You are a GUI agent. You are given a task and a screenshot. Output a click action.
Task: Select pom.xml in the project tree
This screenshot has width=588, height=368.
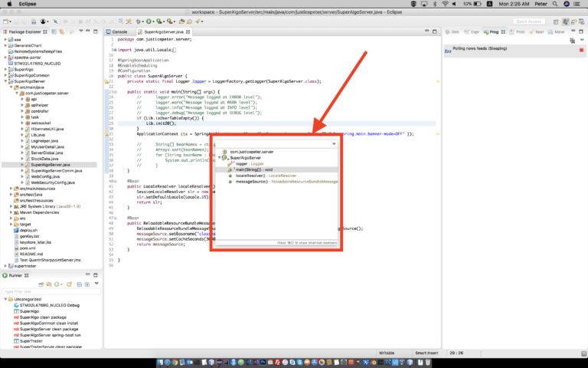coord(28,248)
